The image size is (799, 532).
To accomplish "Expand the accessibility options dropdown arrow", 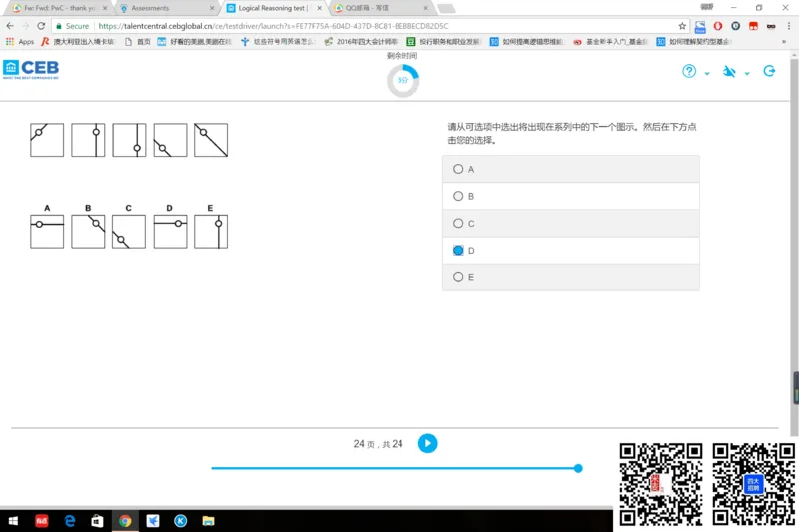I will pyautogui.click(x=747, y=73).
